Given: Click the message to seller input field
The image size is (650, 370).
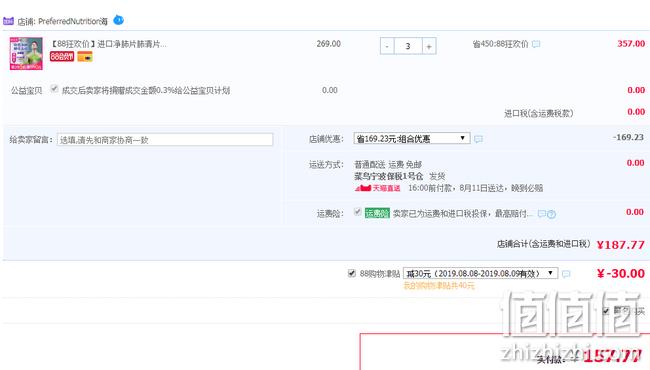Looking at the screenshot, I should (165, 140).
